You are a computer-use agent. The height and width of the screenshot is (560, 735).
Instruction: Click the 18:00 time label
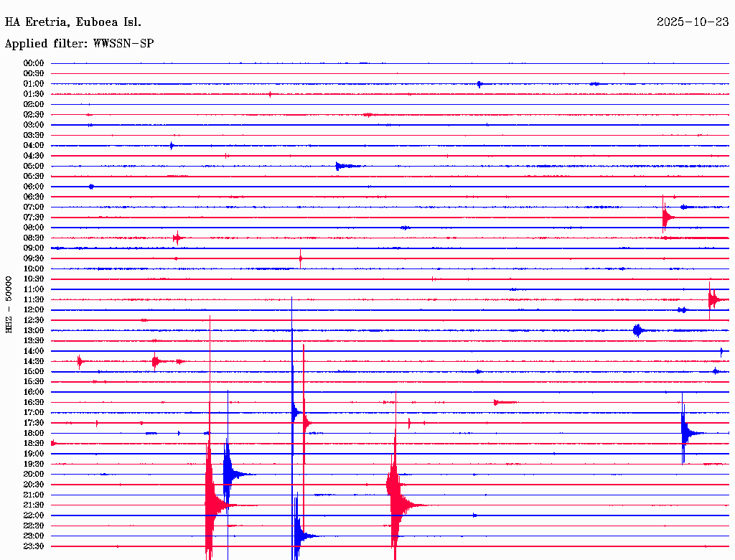(34, 434)
